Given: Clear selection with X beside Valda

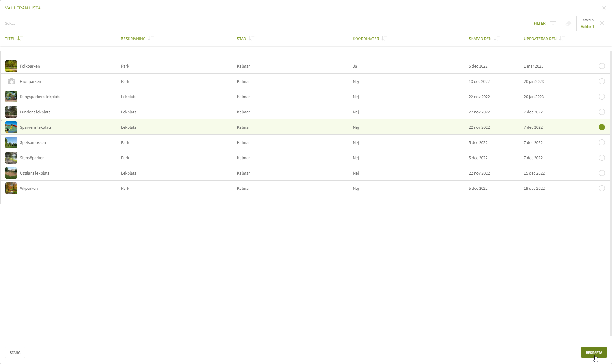Looking at the screenshot, I should coord(602,23).
